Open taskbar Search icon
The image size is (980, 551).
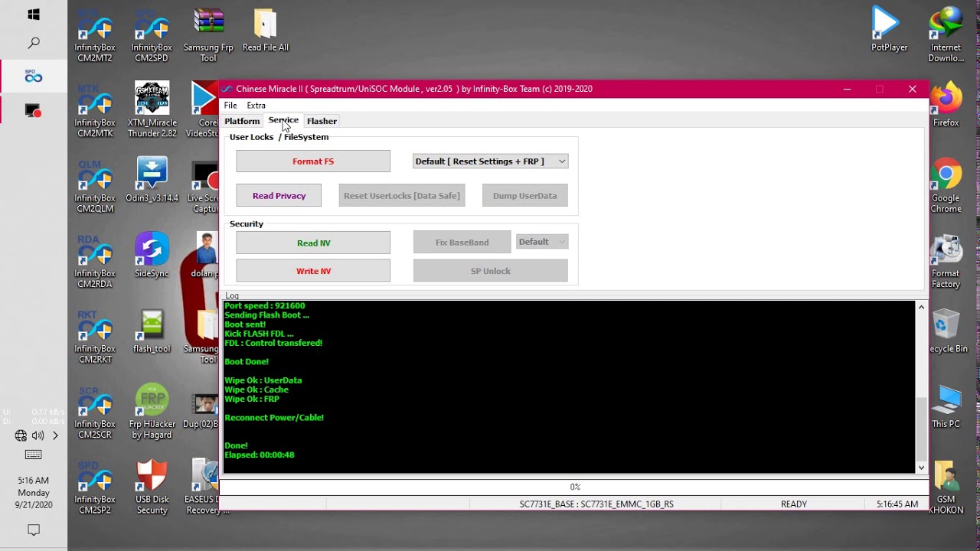coord(34,44)
